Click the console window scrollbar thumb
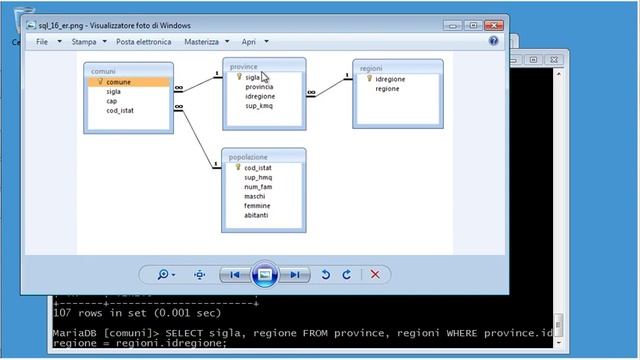This screenshot has height=360, width=640. click(558, 325)
